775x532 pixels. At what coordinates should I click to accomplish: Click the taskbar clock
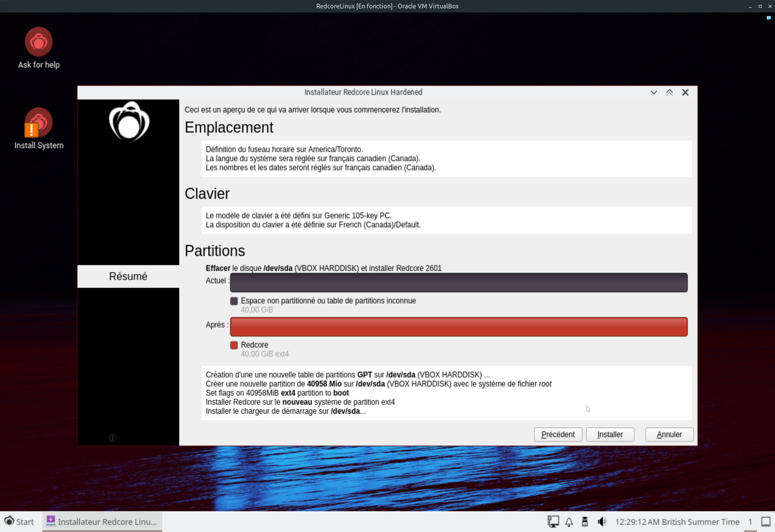pos(677,522)
